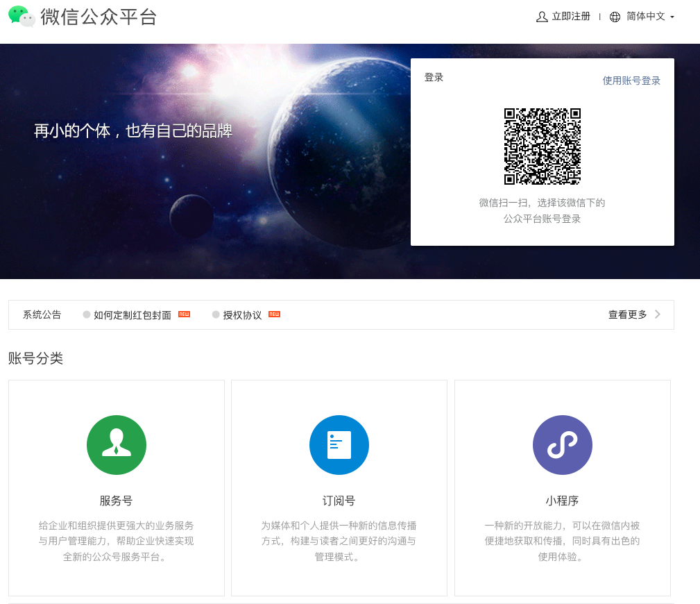The width and height of the screenshot is (700, 604).
Task: Select the 订阅号 title
Action: click(x=339, y=501)
